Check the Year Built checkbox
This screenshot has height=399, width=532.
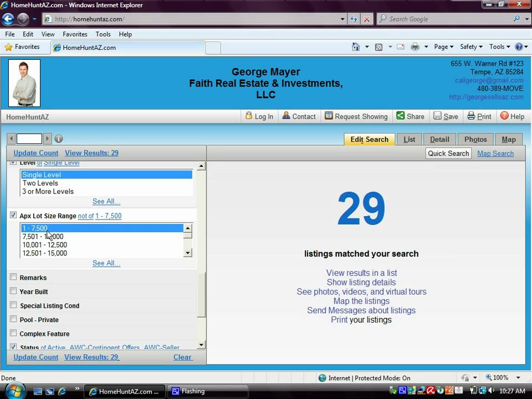point(13,291)
